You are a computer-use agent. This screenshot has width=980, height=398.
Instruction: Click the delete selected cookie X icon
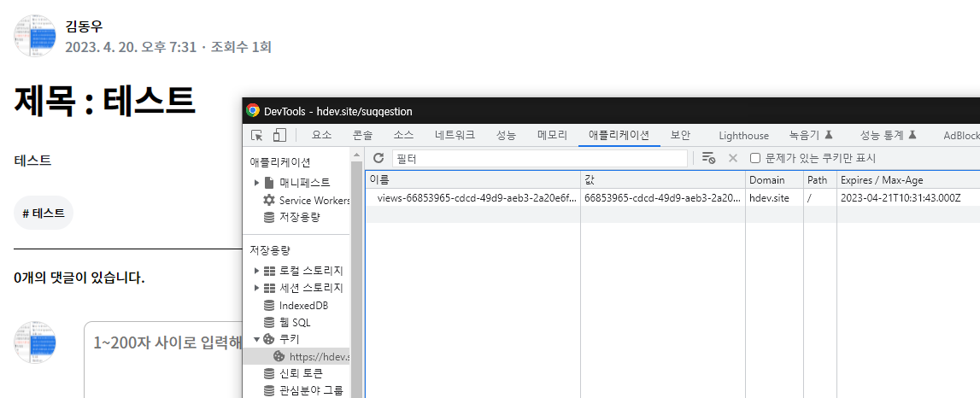[x=732, y=158]
